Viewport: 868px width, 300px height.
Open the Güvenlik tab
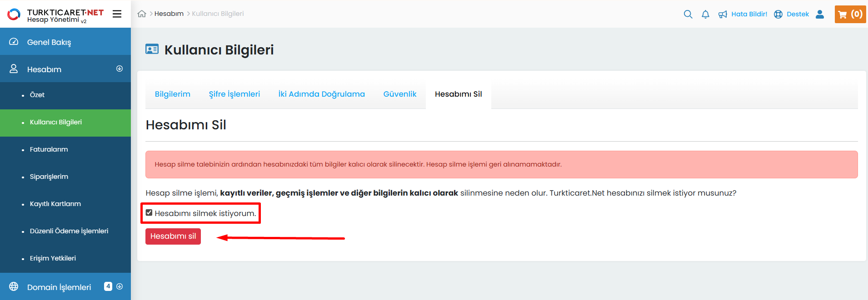(399, 94)
